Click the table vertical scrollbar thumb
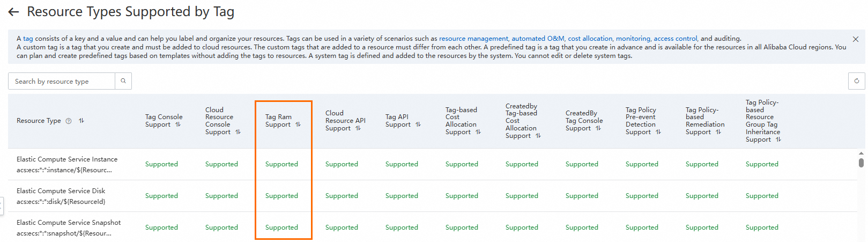Viewport: 868px width, 242px height. point(861,163)
